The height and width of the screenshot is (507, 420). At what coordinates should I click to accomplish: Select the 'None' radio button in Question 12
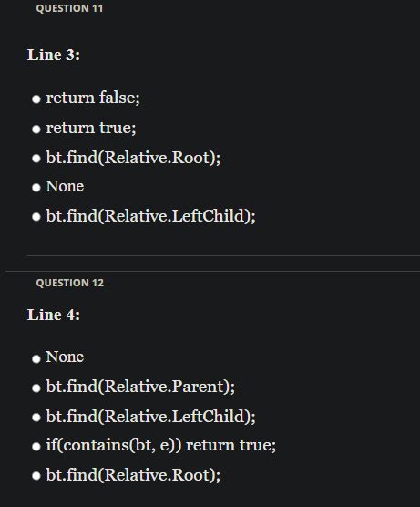click(36, 358)
